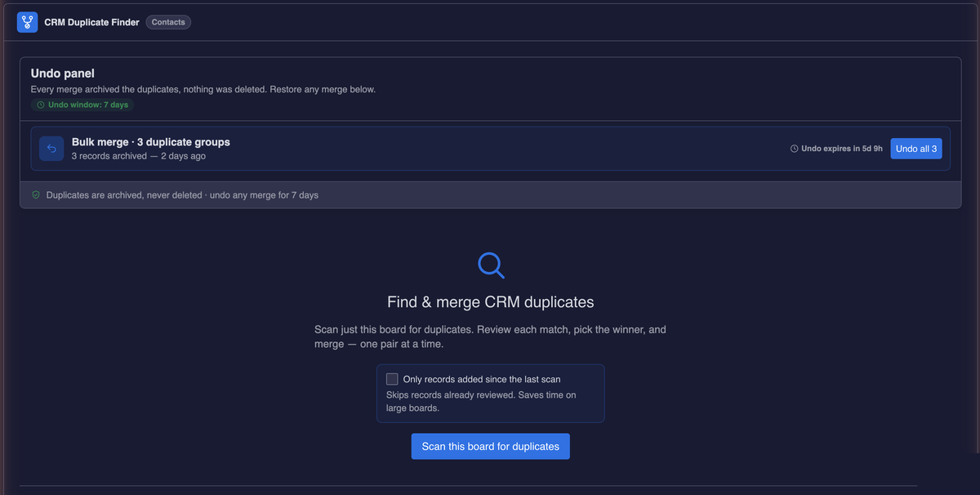
Task: Click the Find & merge CRM duplicates heading
Action: click(x=491, y=302)
